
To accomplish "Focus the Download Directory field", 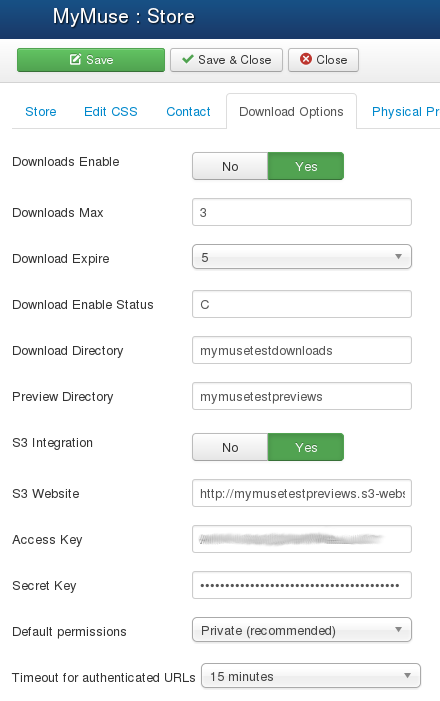I will click(x=302, y=350).
